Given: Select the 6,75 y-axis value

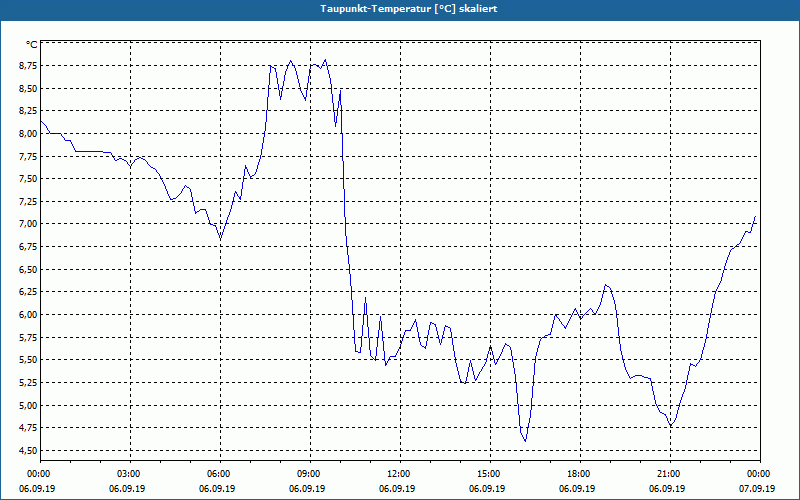Looking at the screenshot, I should click(28, 246).
